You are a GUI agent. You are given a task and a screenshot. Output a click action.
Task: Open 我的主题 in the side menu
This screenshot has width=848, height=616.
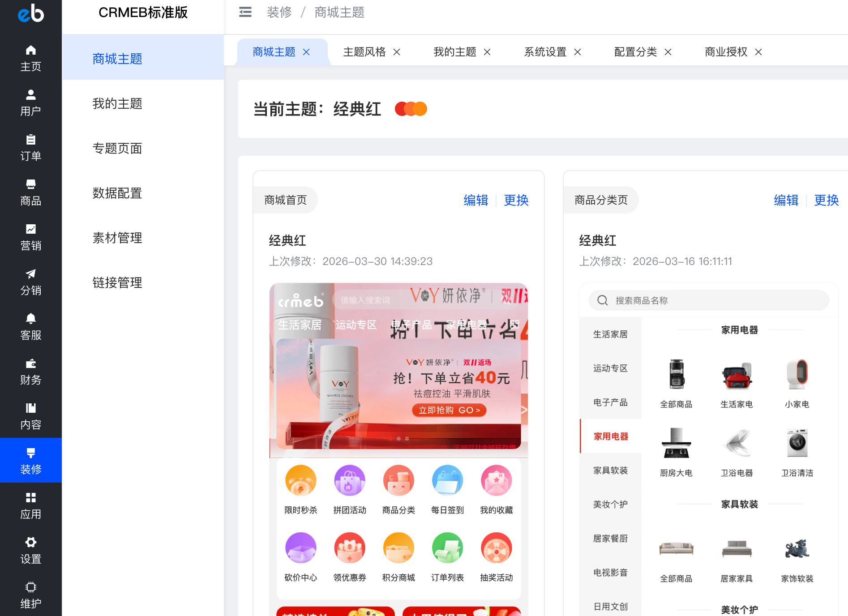coord(143,103)
